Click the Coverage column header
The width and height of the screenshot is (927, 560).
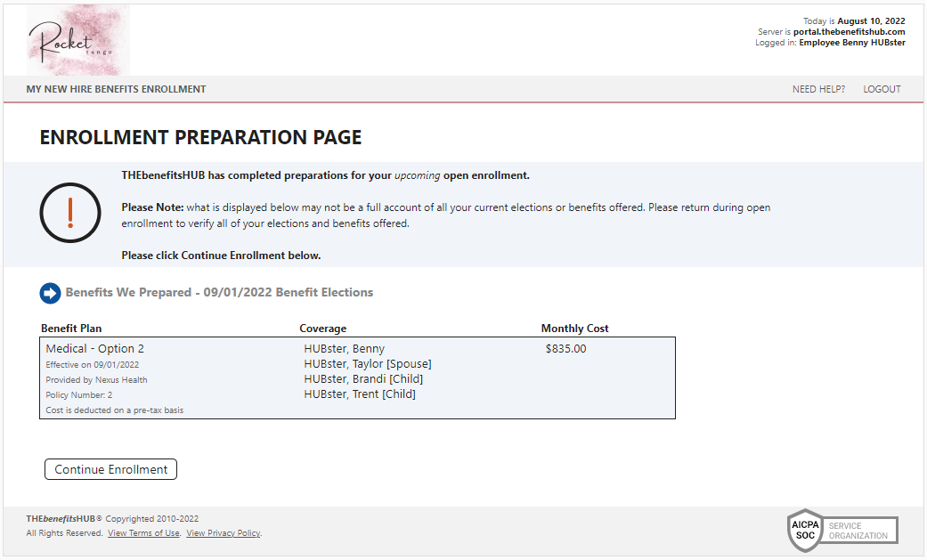pos(322,329)
